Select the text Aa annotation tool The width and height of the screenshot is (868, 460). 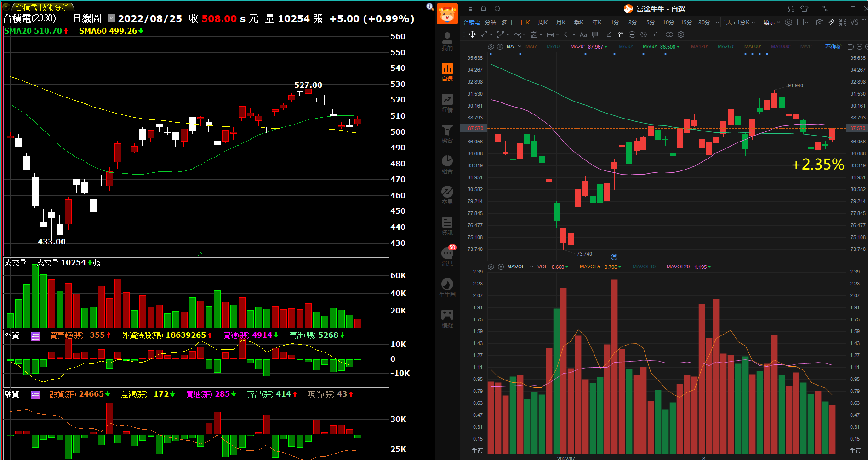(x=583, y=34)
